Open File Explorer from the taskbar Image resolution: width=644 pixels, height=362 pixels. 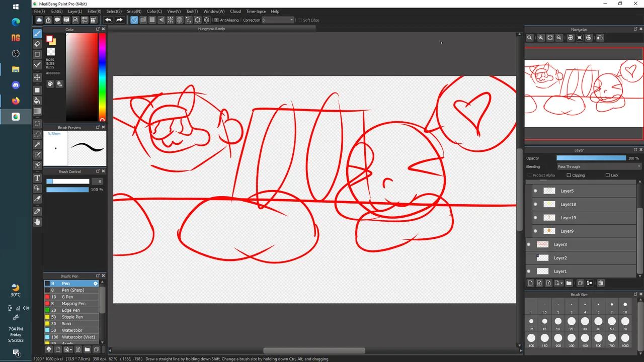(16, 69)
